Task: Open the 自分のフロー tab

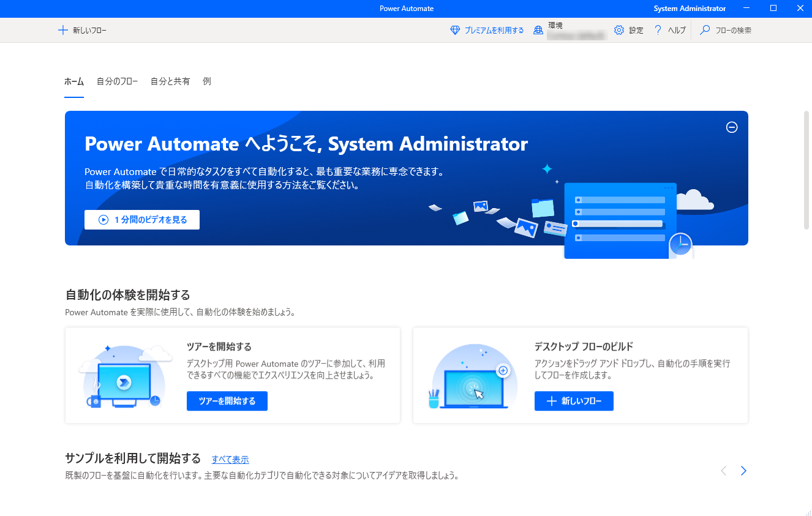Action: (x=117, y=81)
